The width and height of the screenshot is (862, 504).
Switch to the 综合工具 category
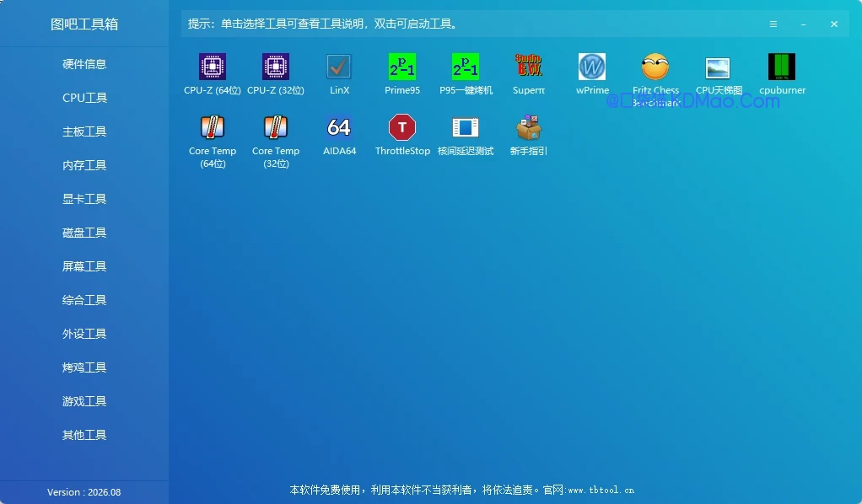84,300
